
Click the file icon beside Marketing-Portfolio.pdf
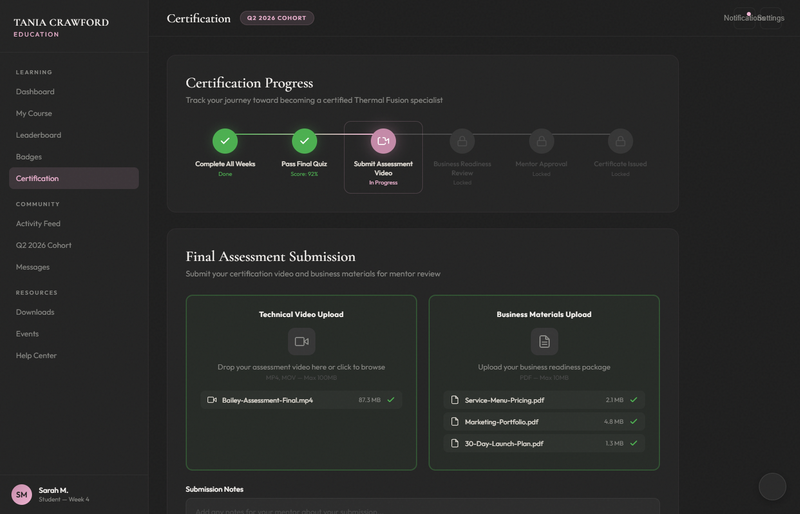(x=455, y=422)
